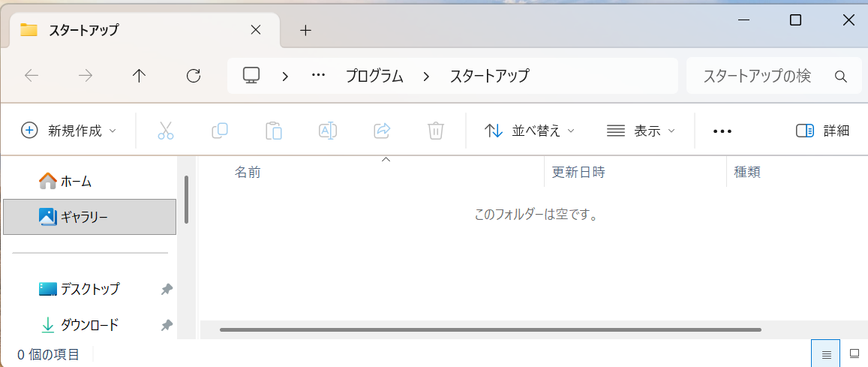The image size is (868, 367).
Task: Open the 並べ替え sort menu
Action: [x=529, y=131]
